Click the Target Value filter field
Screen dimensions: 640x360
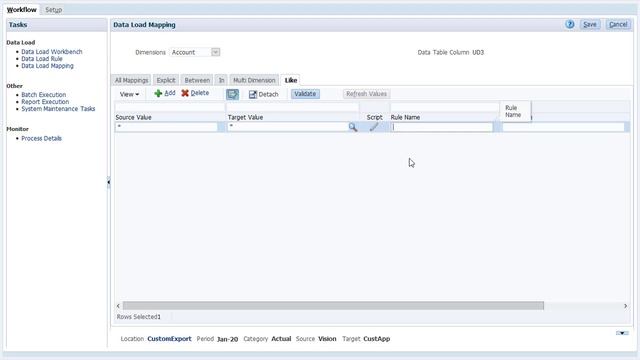292,108
